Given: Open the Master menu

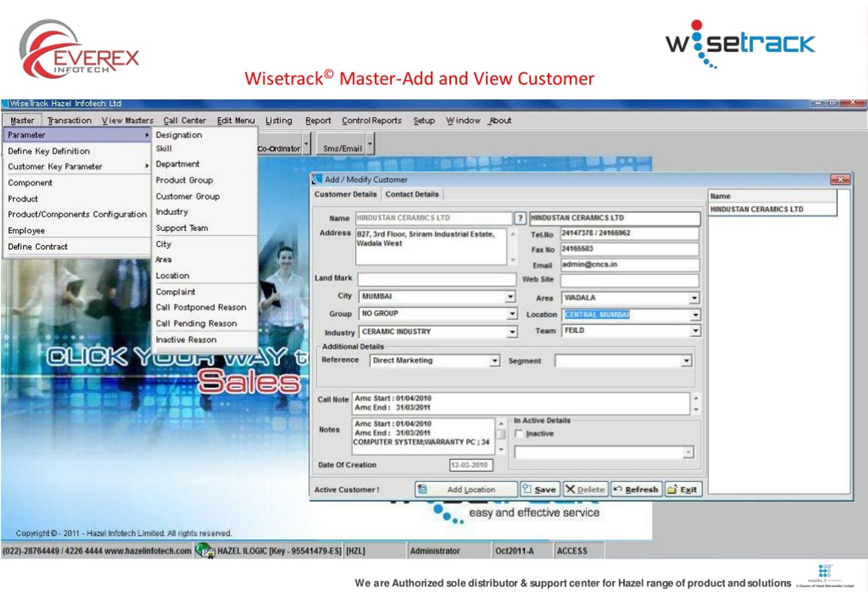Looking at the screenshot, I should point(22,120).
